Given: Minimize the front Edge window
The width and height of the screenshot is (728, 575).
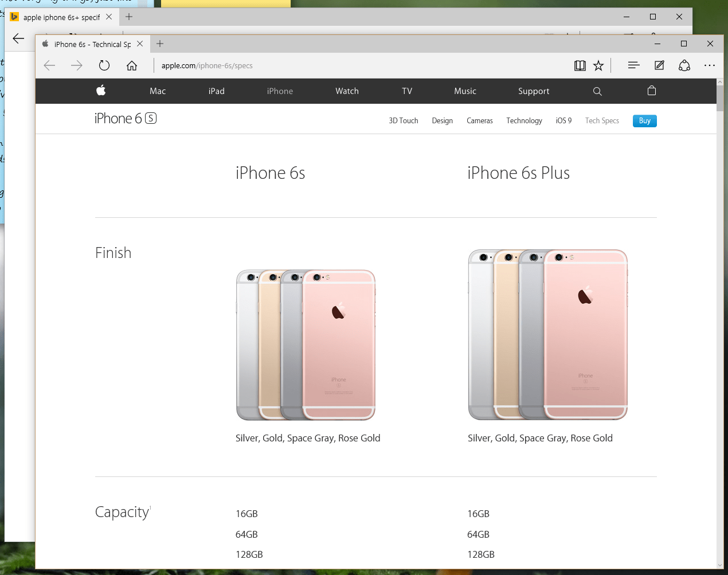Looking at the screenshot, I should pyautogui.click(x=657, y=44).
